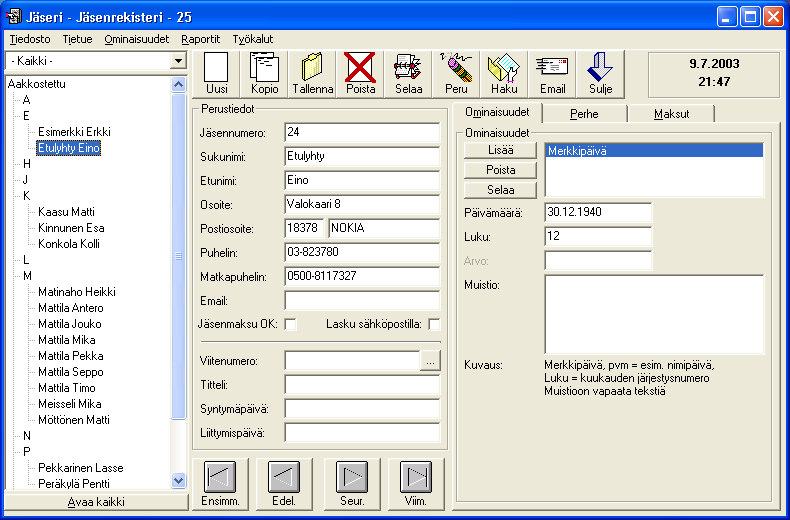
Task: Collapse the P letter group
Action: tap(27, 452)
